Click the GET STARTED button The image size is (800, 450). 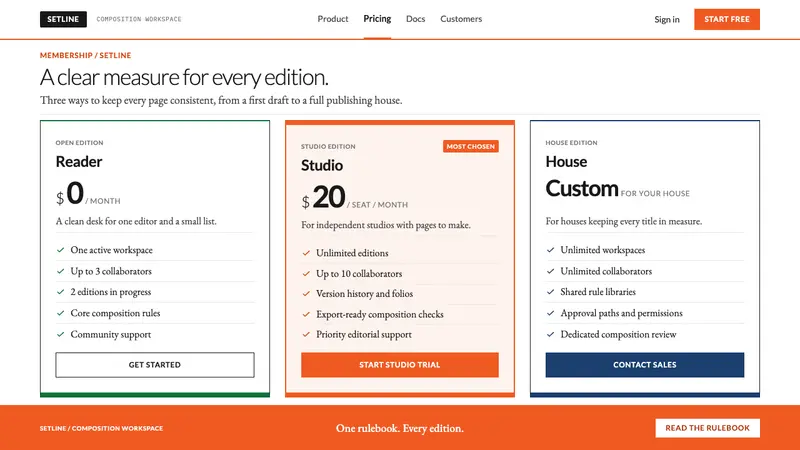click(155, 365)
